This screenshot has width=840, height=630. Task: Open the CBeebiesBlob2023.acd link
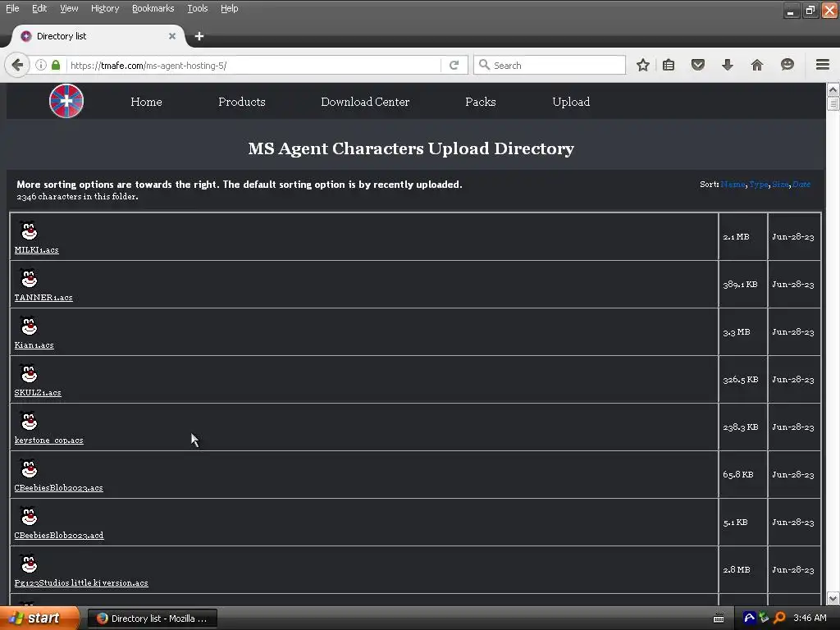click(59, 536)
